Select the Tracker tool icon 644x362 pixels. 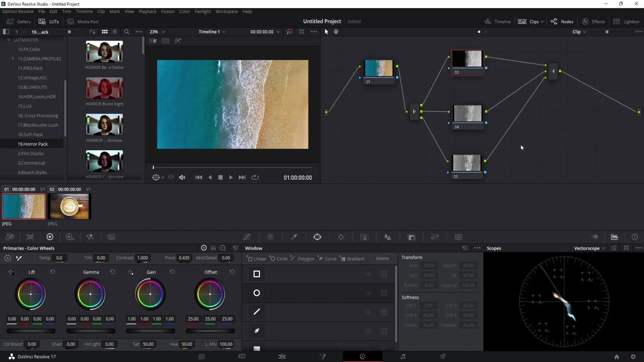point(340,237)
